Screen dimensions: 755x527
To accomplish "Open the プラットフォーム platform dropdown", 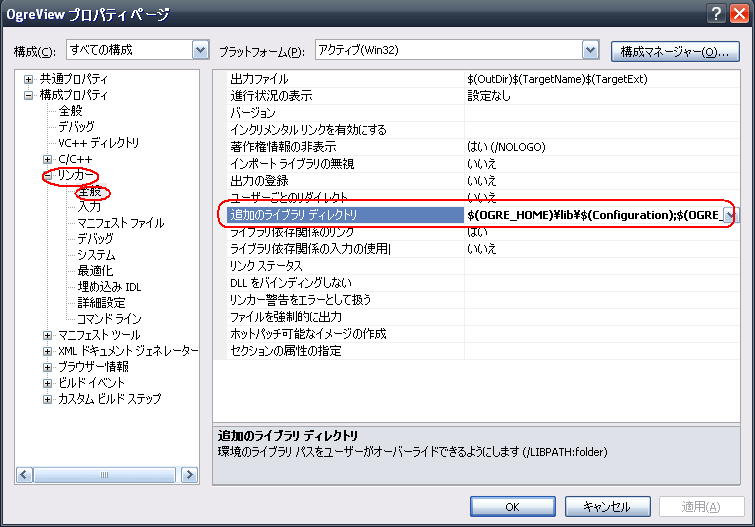I will (x=590, y=50).
